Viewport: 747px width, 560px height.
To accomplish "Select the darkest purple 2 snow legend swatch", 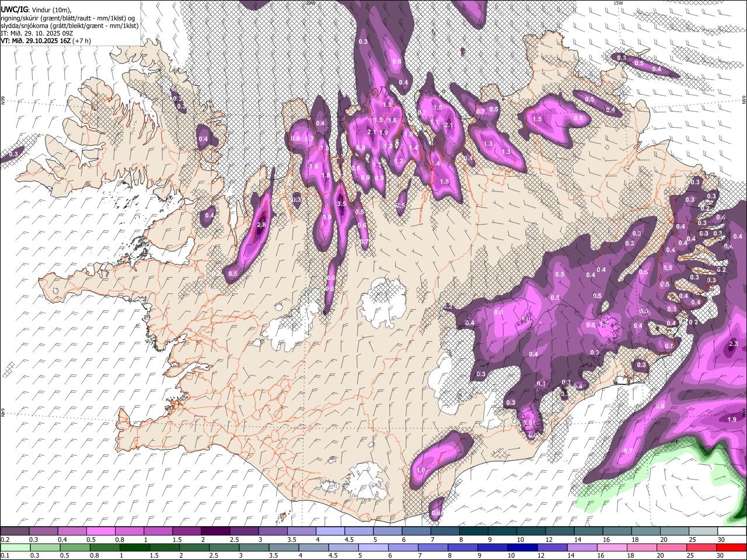I will 215,531.
